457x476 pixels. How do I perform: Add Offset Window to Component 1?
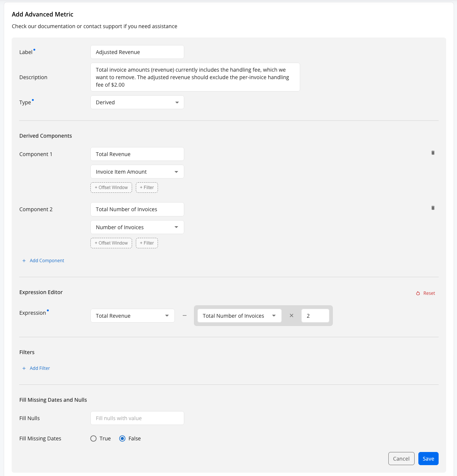point(111,188)
